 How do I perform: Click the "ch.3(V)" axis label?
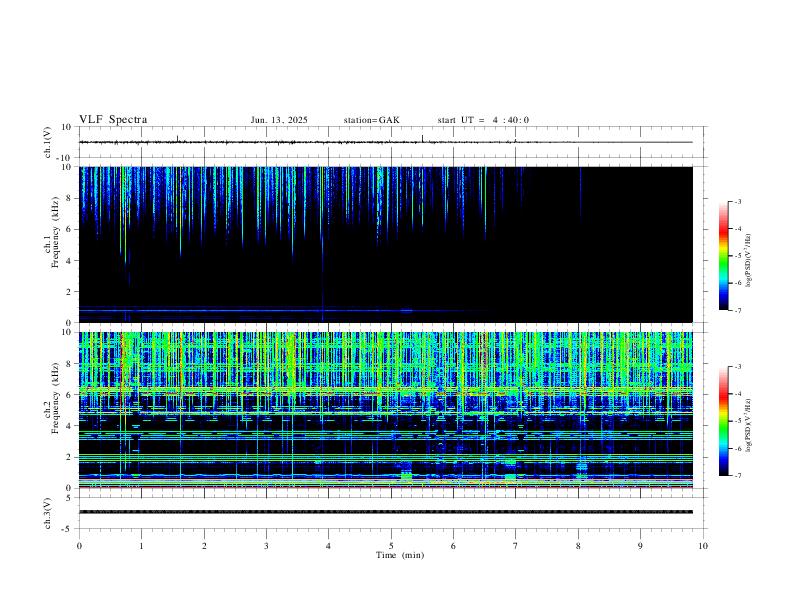pyautogui.click(x=48, y=513)
